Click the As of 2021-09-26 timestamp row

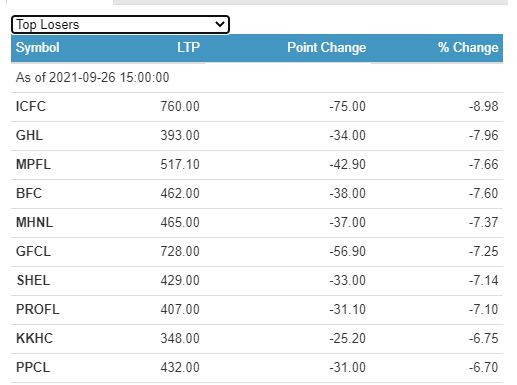point(257,78)
